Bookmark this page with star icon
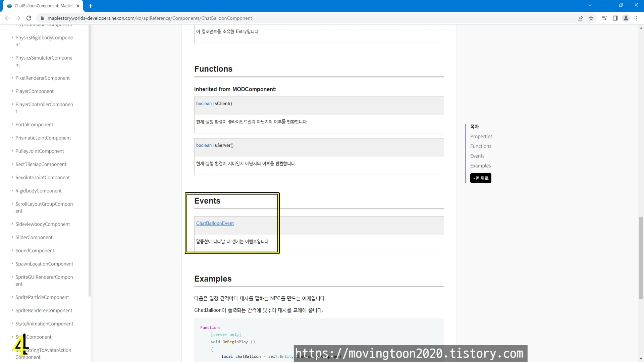Image resolution: width=644 pixels, height=362 pixels. point(591,18)
